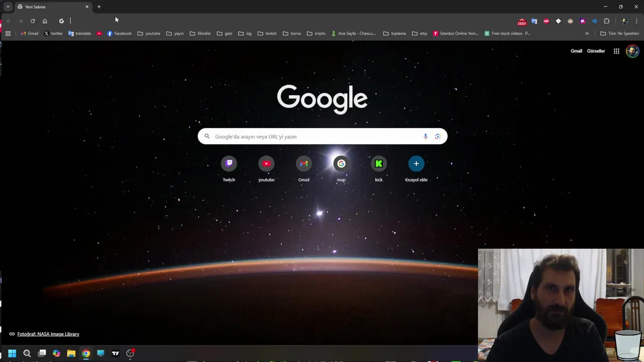
Task: Open the Fotoğraf: NASA Image Library link
Action: click(x=48, y=334)
